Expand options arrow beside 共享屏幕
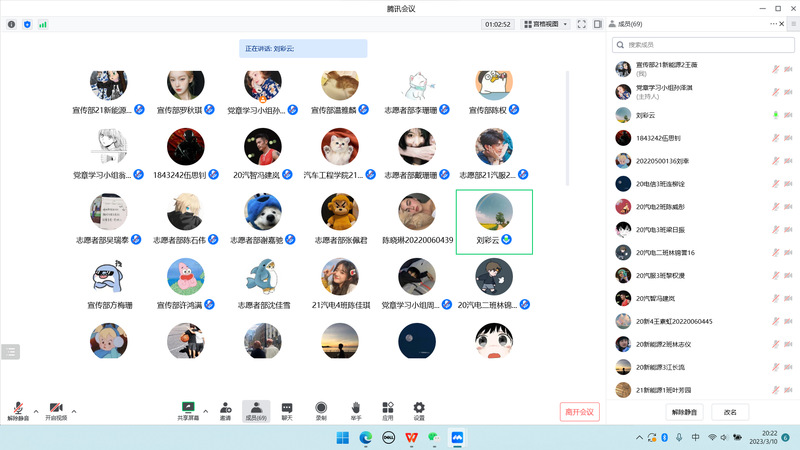The height and width of the screenshot is (450, 800). (x=205, y=410)
